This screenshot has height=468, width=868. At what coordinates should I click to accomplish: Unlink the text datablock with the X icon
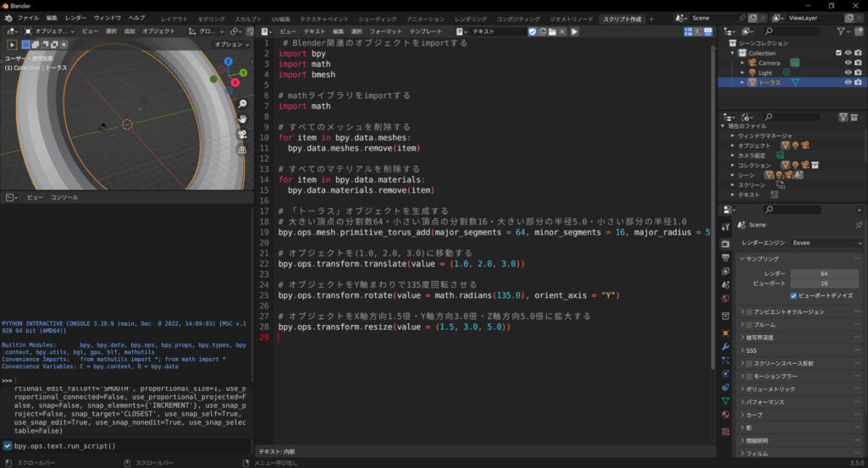tap(562, 31)
